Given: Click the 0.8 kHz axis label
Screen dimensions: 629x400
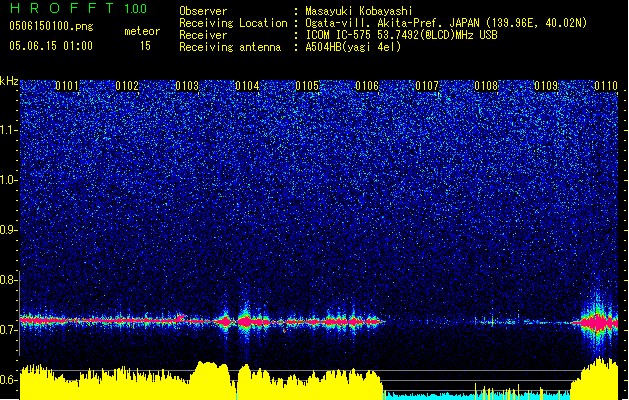Looking at the screenshot, I should (8, 280).
